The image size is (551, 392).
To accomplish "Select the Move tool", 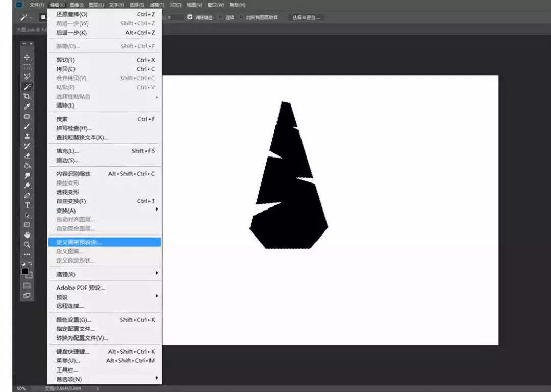I will (27, 57).
